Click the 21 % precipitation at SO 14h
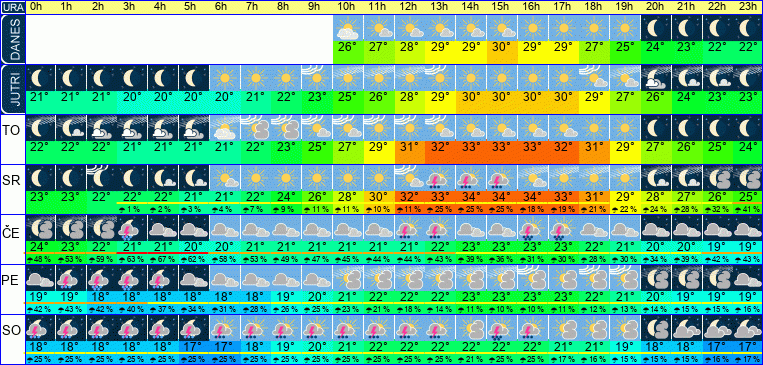 [x=472, y=359]
